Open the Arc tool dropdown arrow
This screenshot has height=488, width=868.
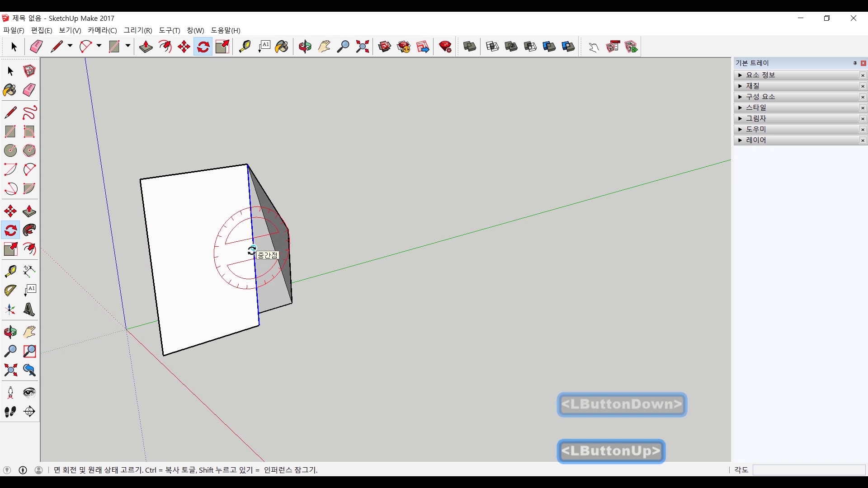99,46
